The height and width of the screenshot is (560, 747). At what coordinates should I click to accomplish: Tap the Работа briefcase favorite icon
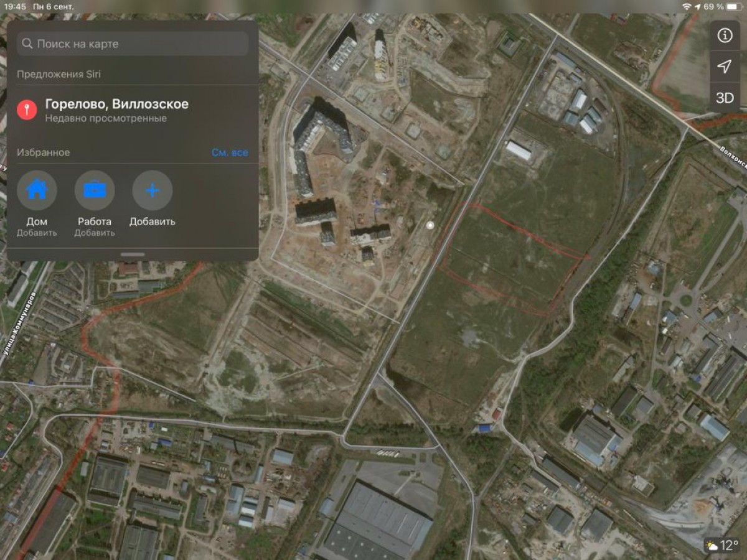(x=95, y=190)
